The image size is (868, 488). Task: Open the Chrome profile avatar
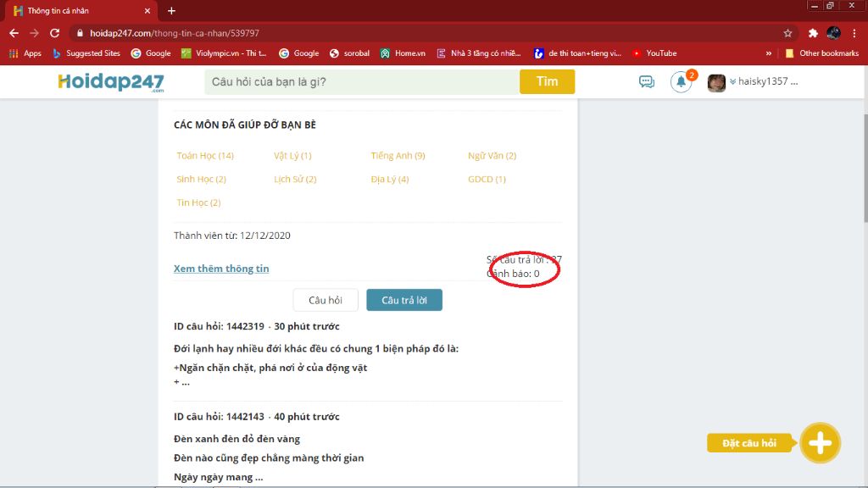pyautogui.click(x=834, y=33)
